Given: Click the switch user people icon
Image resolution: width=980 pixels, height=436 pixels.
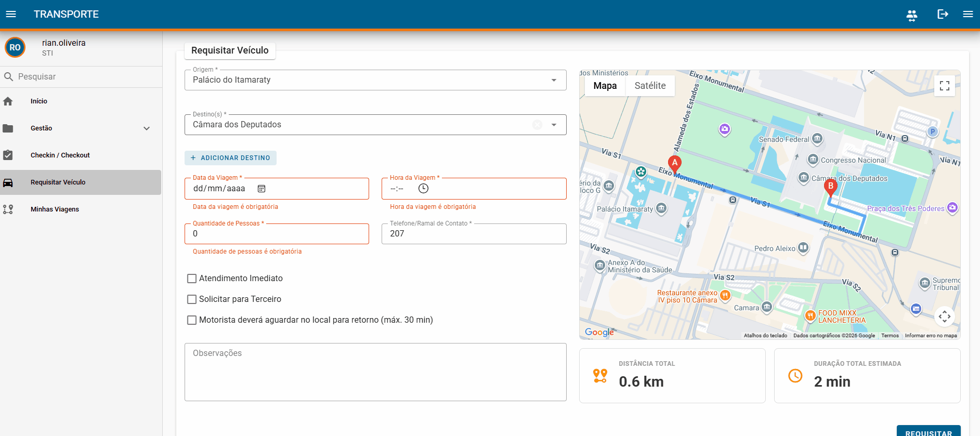Looking at the screenshot, I should coord(912,15).
